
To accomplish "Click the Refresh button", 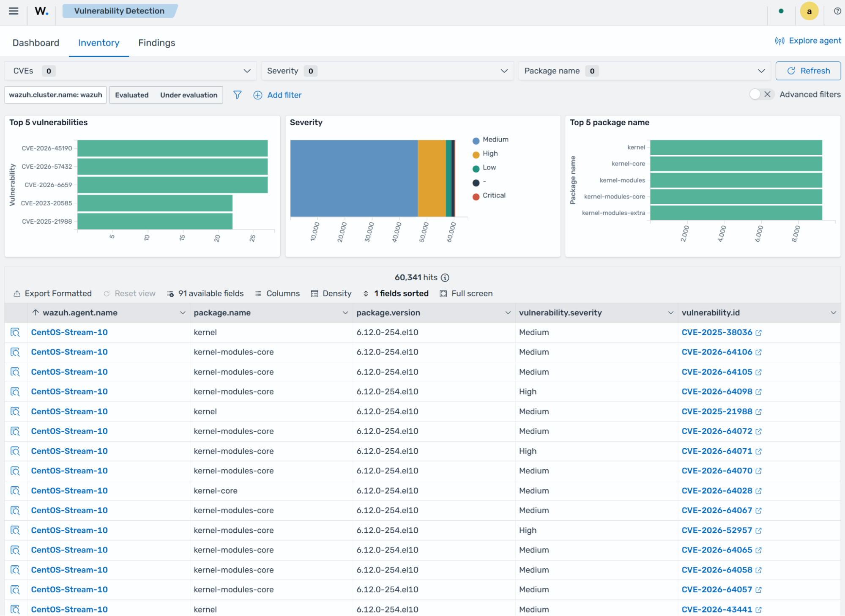I will (x=808, y=71).
